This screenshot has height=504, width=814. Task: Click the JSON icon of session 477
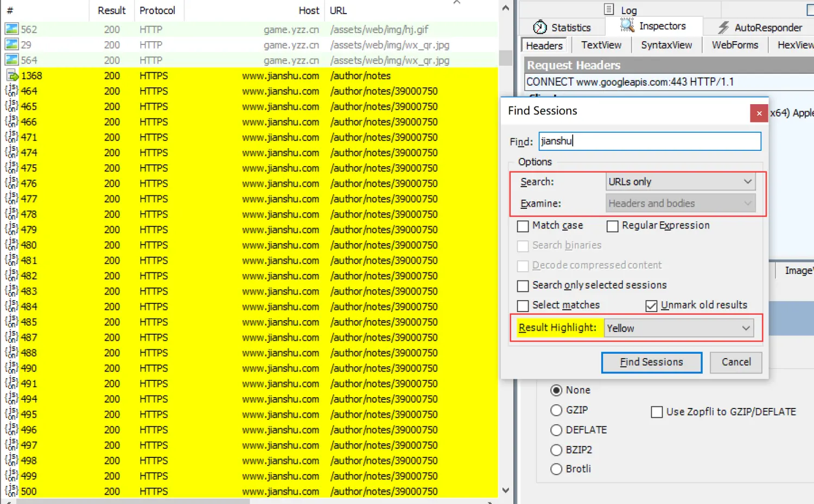(11, 199)
